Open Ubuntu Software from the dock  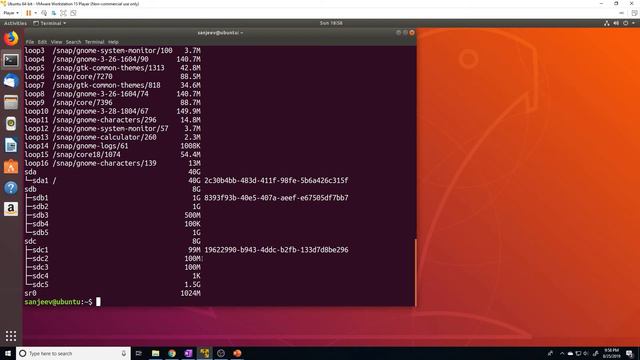[11, 167]
